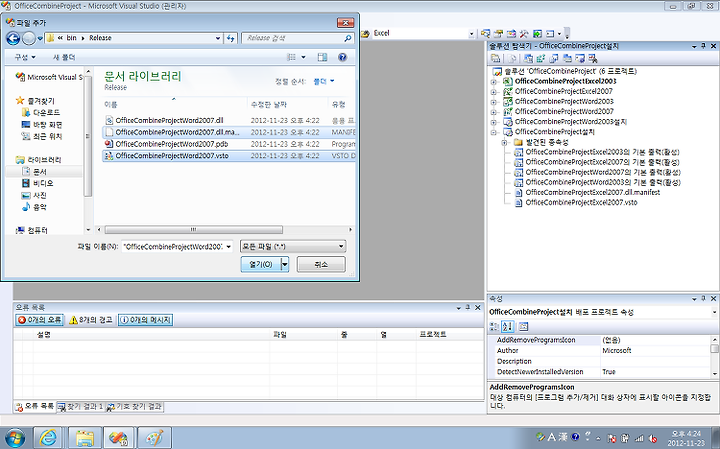Screen dimensions: 720x449
Task: Expand the OfficeCombineProjectExcel2003 project node
Action: tap(494, 82)
